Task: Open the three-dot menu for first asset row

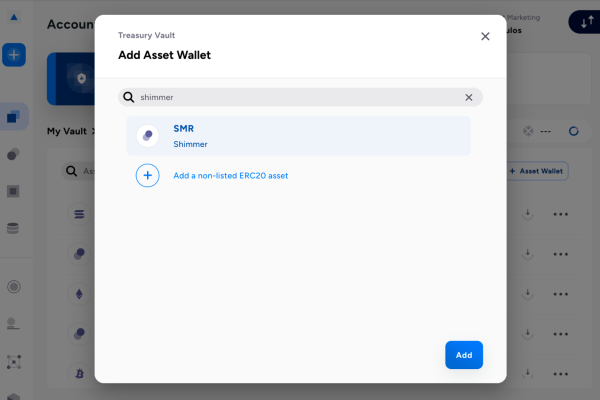Action: coord(560,214)
